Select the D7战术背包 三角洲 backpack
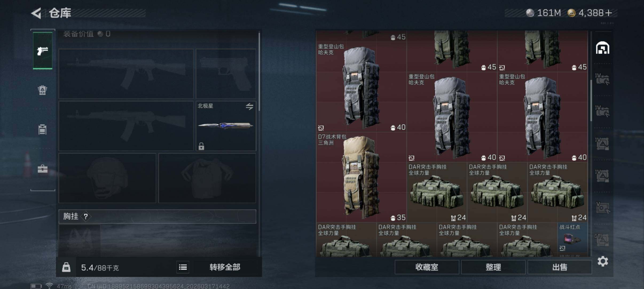 (x=361, y=177)
